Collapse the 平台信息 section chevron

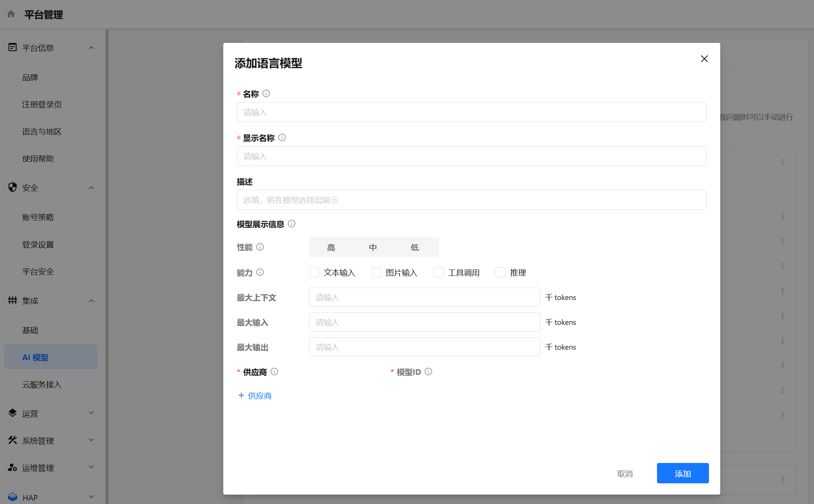[x=91, y=48]
